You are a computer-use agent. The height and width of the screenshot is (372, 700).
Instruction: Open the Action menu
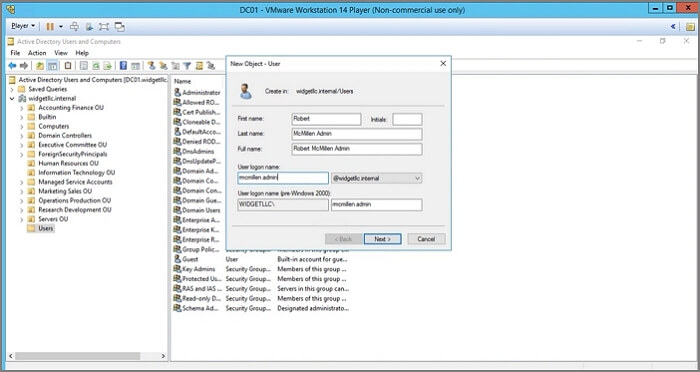click(x=37, y=53)
